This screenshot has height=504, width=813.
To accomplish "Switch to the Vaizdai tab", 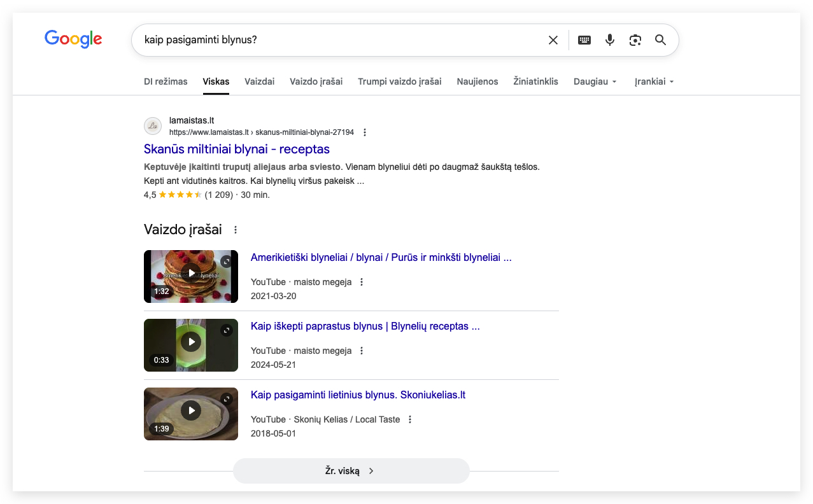I will pos(259,81).
